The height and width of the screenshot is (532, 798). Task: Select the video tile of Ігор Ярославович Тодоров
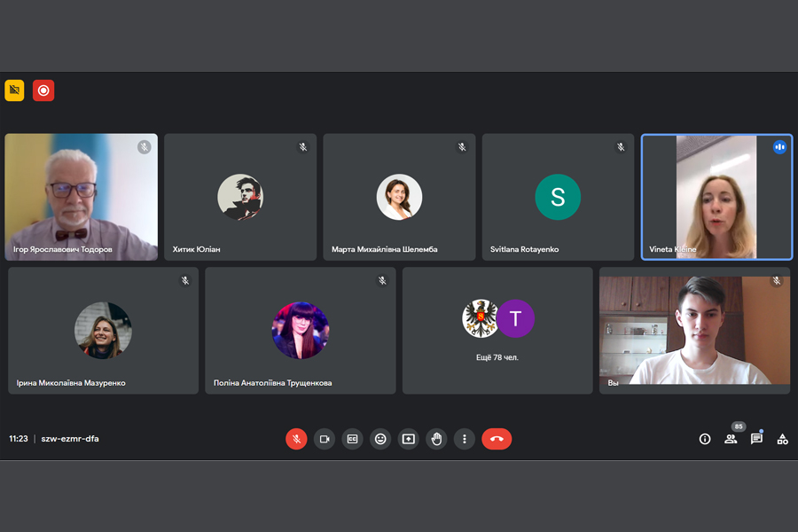82,197
